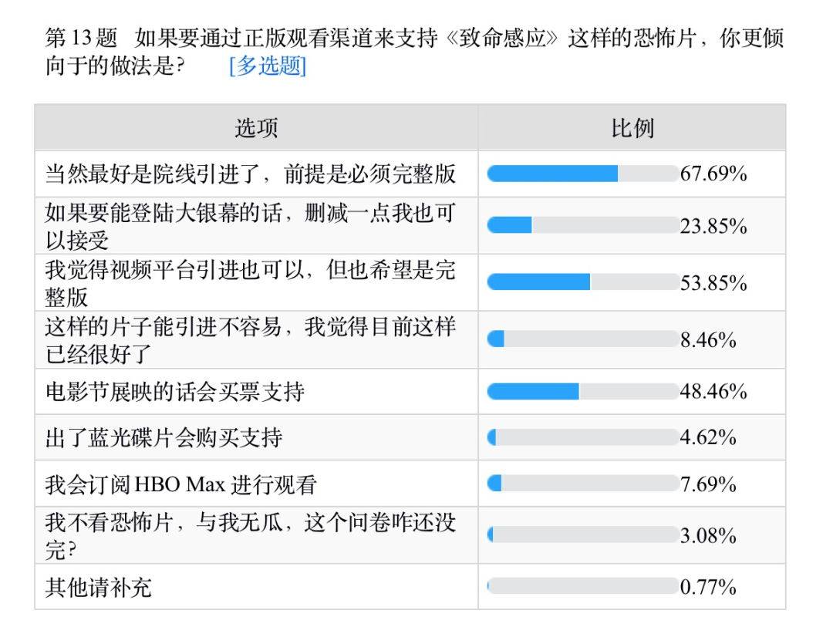Image resolution: width=833 pixels, height=644 pixels.
Task: Select the 我会订阅 HBO Max 进行观看 option
Action: 181,485
